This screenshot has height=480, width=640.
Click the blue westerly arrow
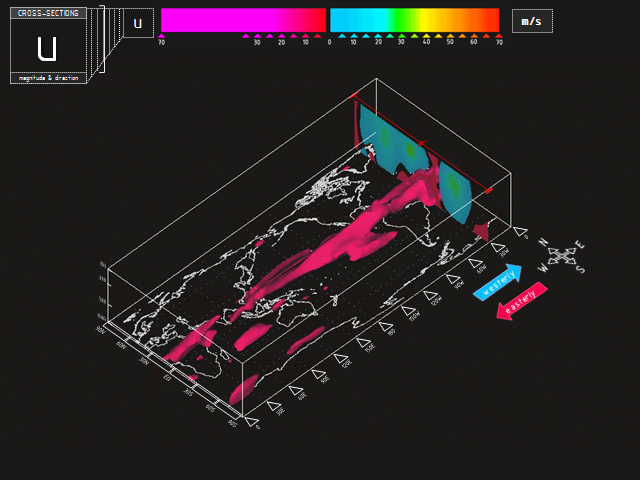click(502, 281)
